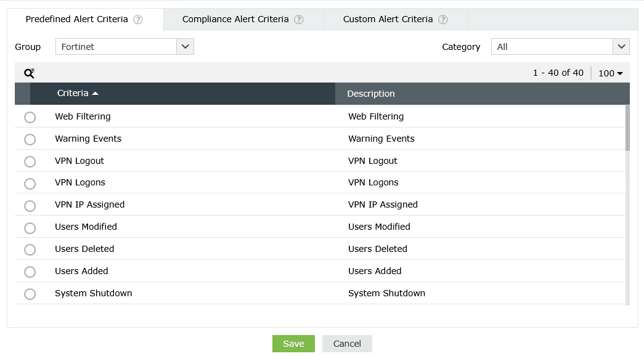The width and height of the screenshot is (644, 356).
Task: Click the help icon next to Compliance Alert Criteria
Action: point(299,19)
